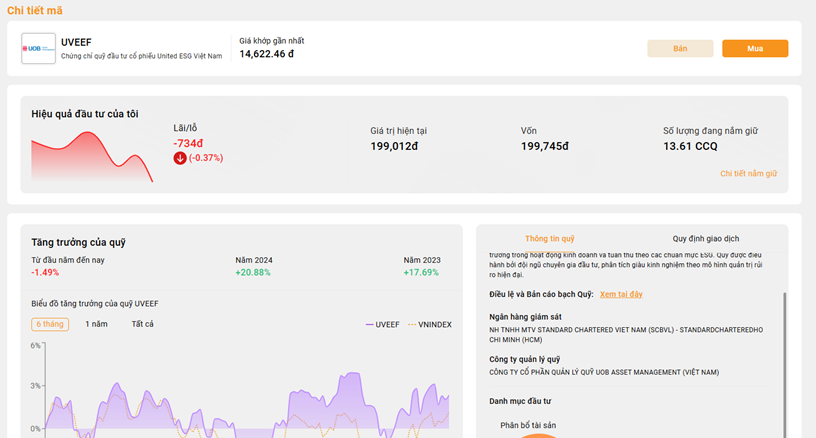Click the loss value -734đ

(x=188, y=144)
